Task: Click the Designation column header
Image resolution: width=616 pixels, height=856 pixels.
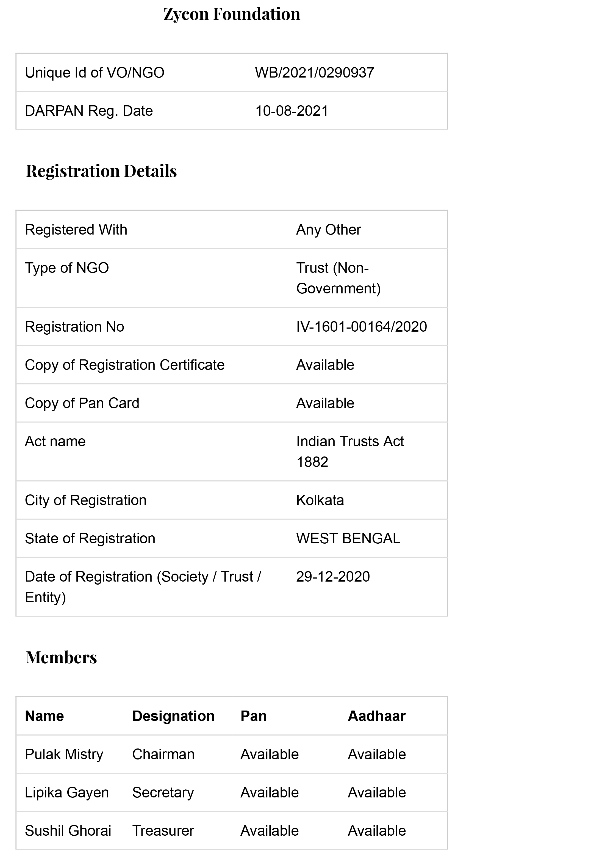Action: coord(173,716)
